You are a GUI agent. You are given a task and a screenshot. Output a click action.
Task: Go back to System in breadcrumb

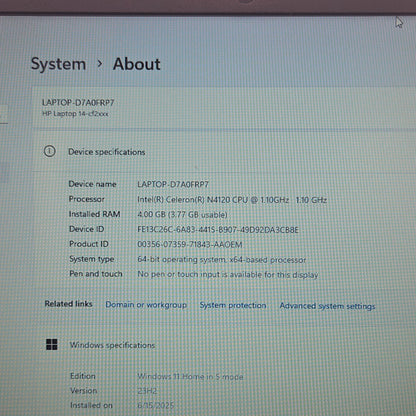tap(58, 64)
